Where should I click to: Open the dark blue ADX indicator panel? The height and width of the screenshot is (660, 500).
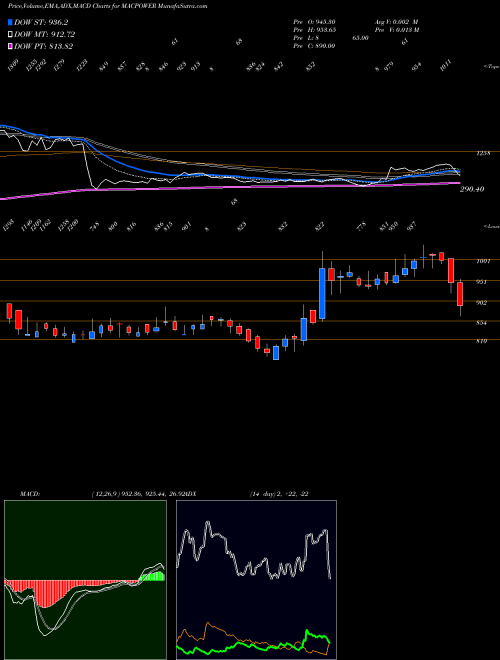coord(256,580)
